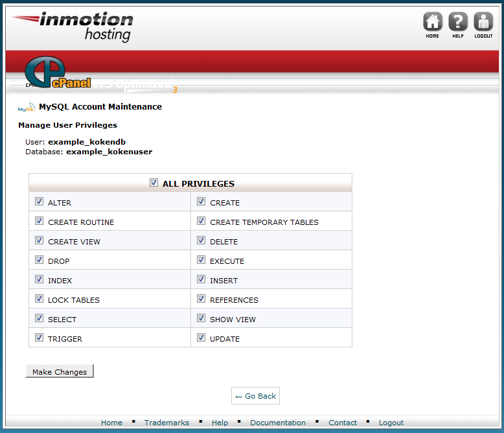Click the Logout footer link

click(391, 423)
